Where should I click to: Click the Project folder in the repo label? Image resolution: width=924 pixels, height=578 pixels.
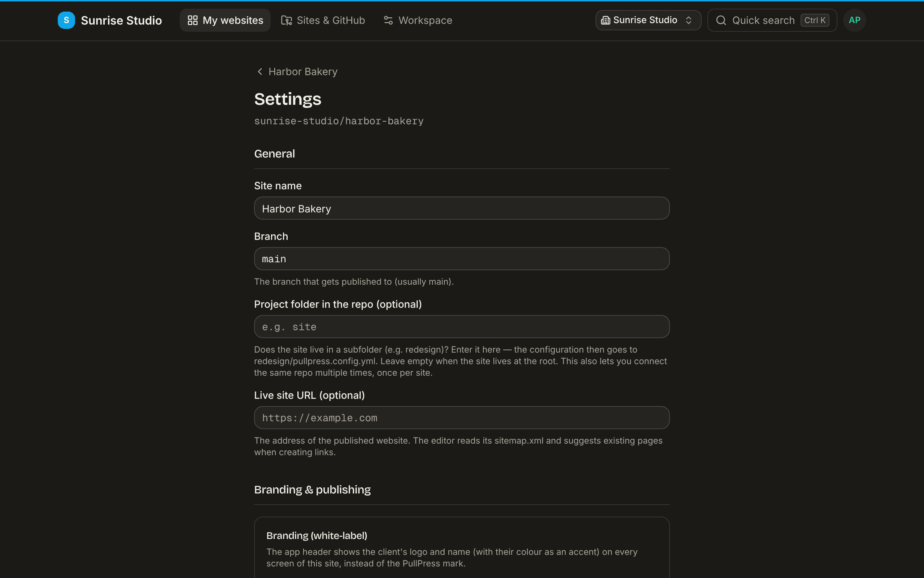(337, 304)
